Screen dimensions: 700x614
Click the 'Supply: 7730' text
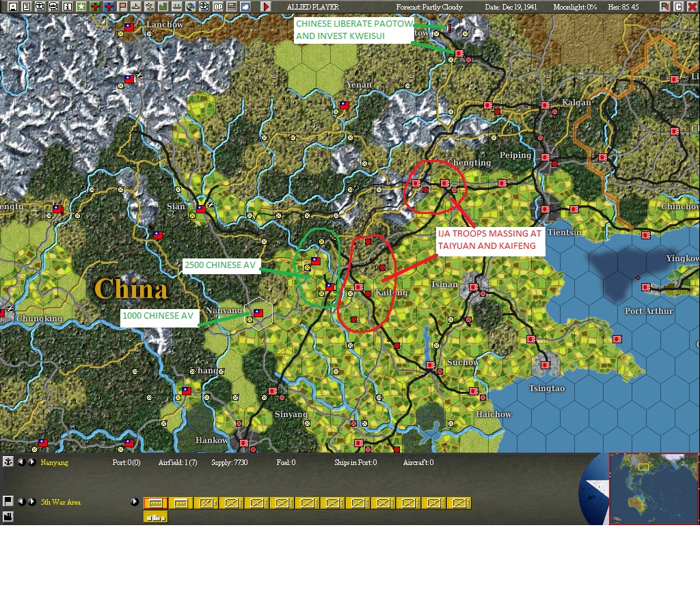[x=230, y=462]
